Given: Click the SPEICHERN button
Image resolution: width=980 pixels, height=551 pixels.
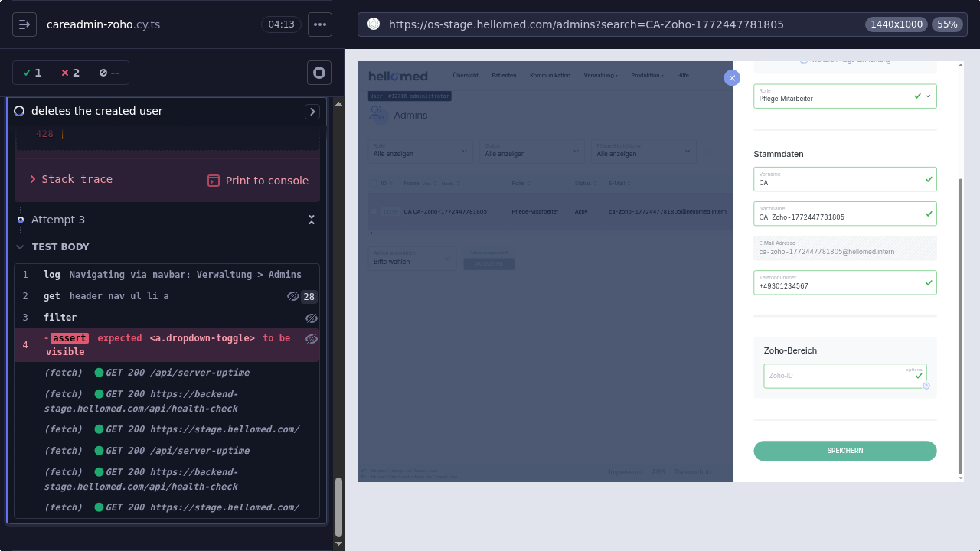Looking at the screenshot, I should (844, 451).
